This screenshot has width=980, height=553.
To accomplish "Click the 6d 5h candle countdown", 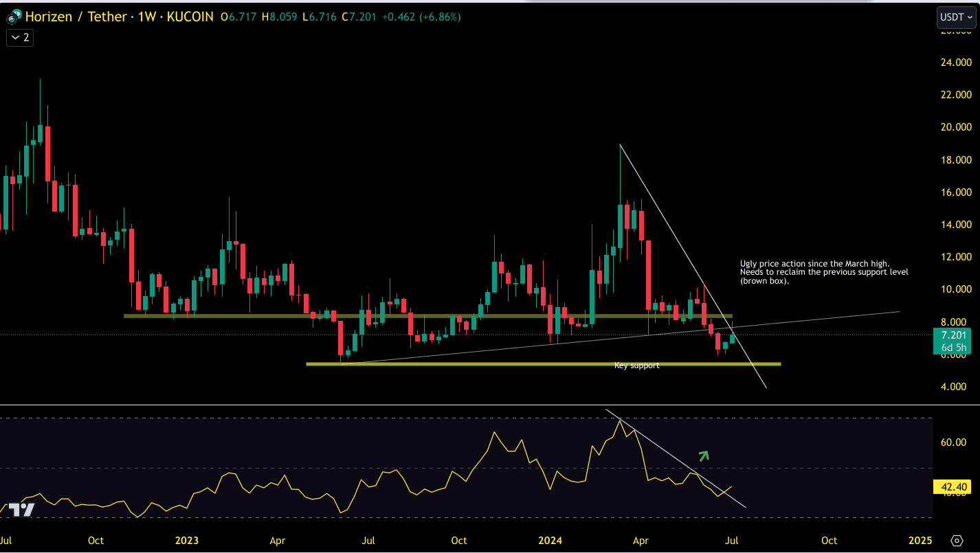I will (x=955, y=348).
